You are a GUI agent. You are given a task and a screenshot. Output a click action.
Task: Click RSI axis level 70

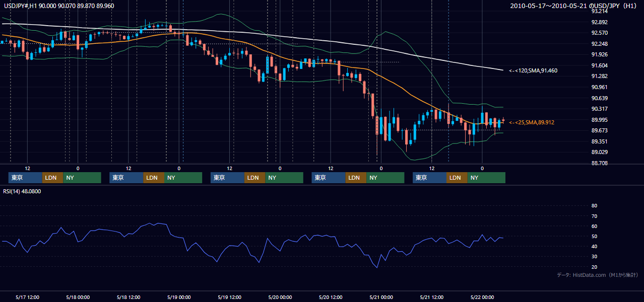tap(594, 216)
